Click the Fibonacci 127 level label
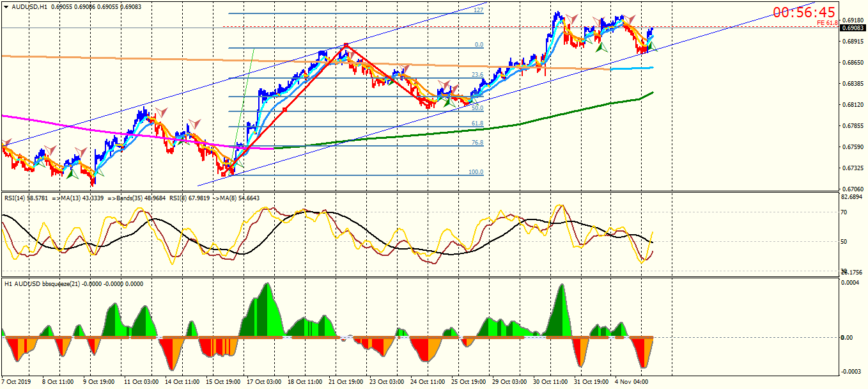This screenshot has height=389, width=868. [478, 10]
